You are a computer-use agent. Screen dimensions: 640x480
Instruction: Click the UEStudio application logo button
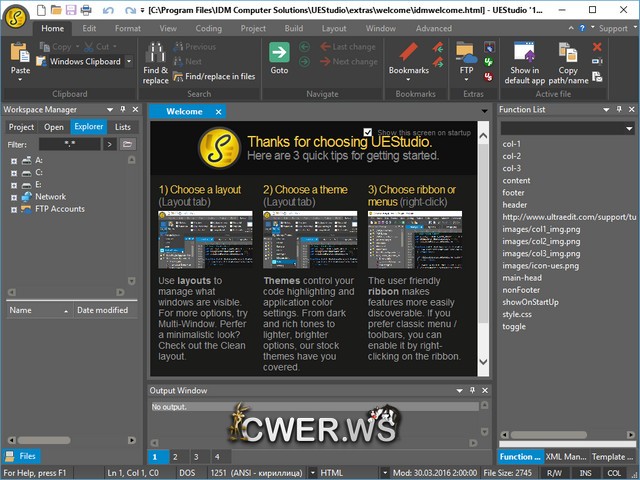pyautogui.click(x=16, y=17)
